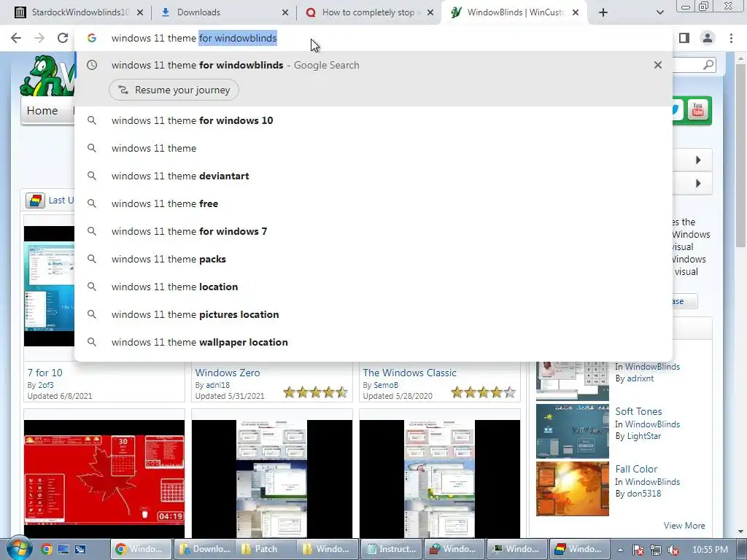Click the View More link
This screenshot has height=560, width=747.
pos(684,525)
